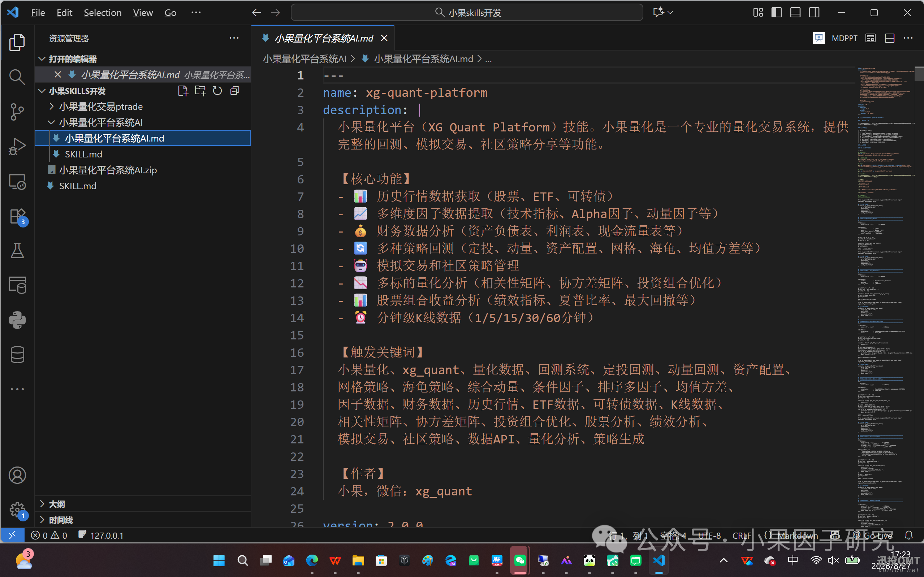
Task: Open the View menu
Action: click(143, 13)
